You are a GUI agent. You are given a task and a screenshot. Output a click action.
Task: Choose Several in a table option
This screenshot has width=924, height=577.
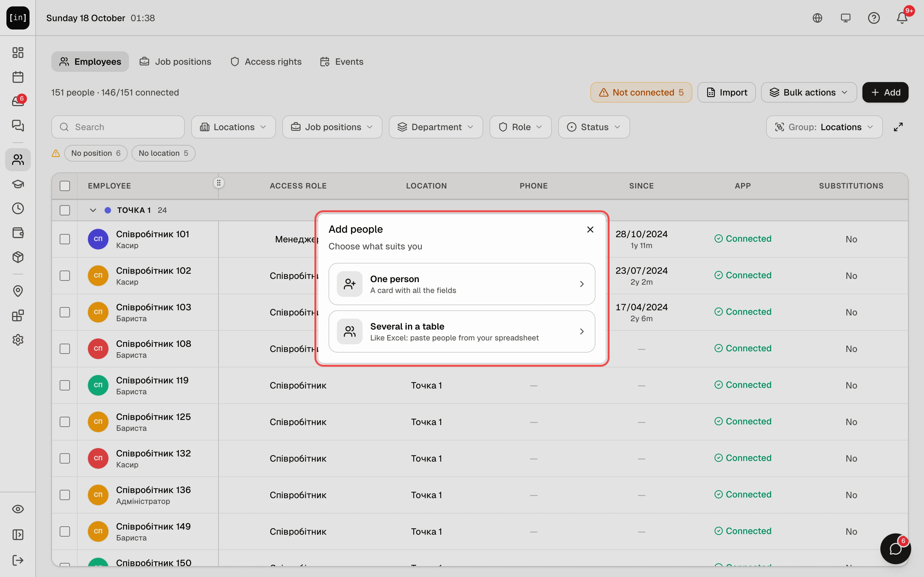click(x=462, y=331)
